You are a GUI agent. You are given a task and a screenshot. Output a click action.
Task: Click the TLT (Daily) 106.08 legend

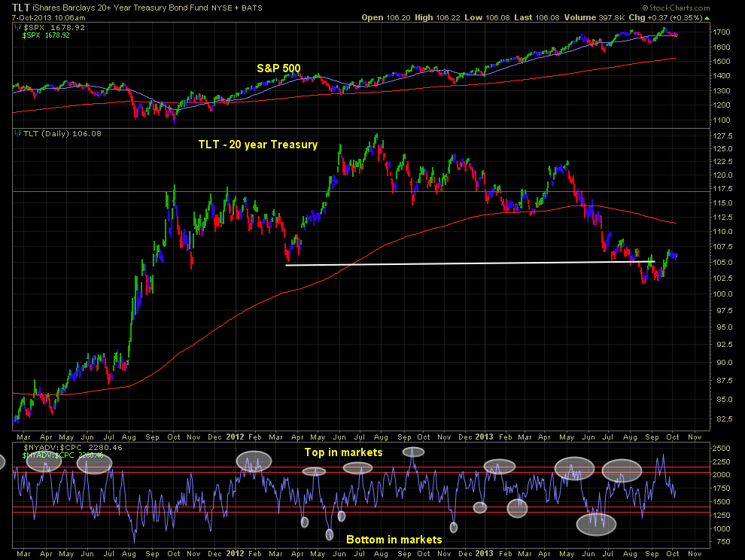pyautogui.click(x=62, y=133)
